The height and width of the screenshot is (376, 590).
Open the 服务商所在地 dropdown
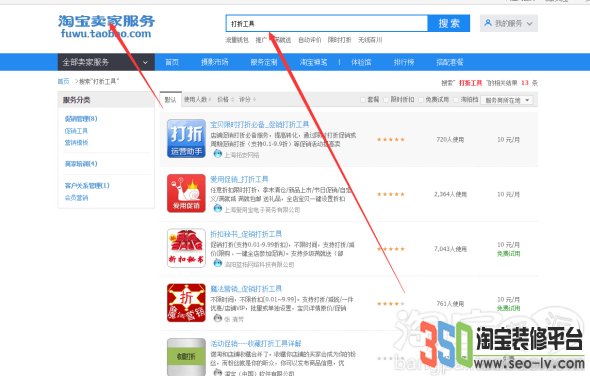[x=507, y=100]
